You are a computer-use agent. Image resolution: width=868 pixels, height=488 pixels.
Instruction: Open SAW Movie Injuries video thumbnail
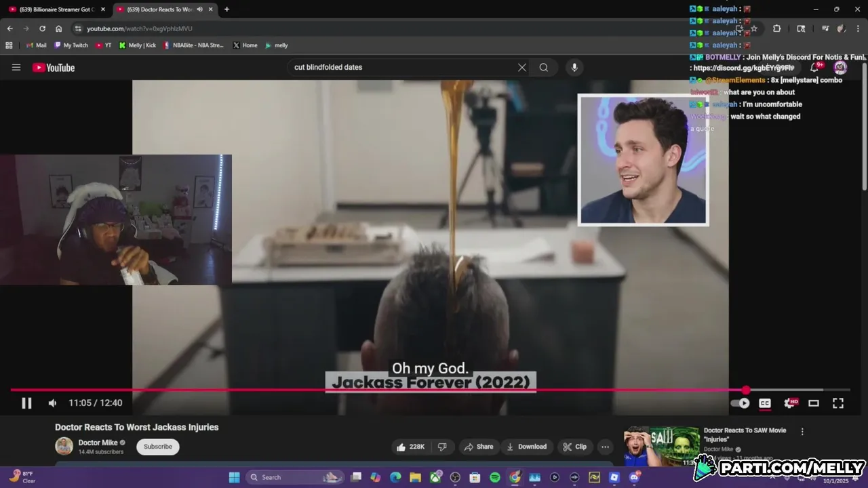[661, 446]
